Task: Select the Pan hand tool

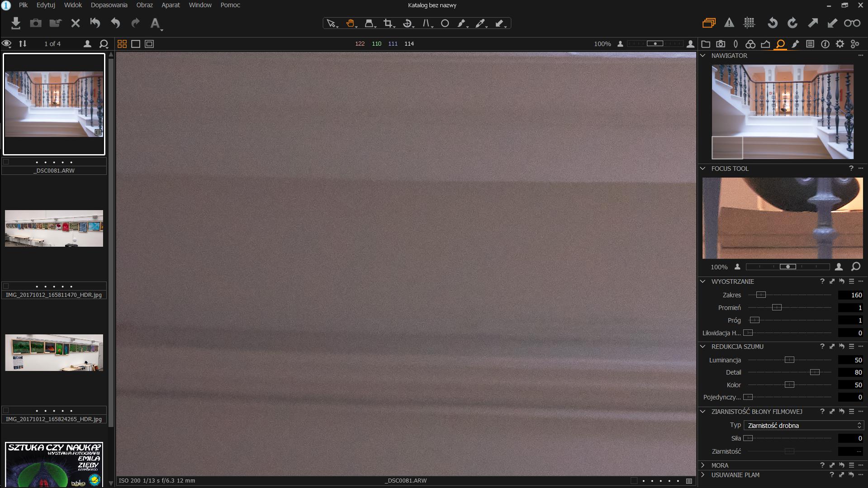Action: point(350,23)
